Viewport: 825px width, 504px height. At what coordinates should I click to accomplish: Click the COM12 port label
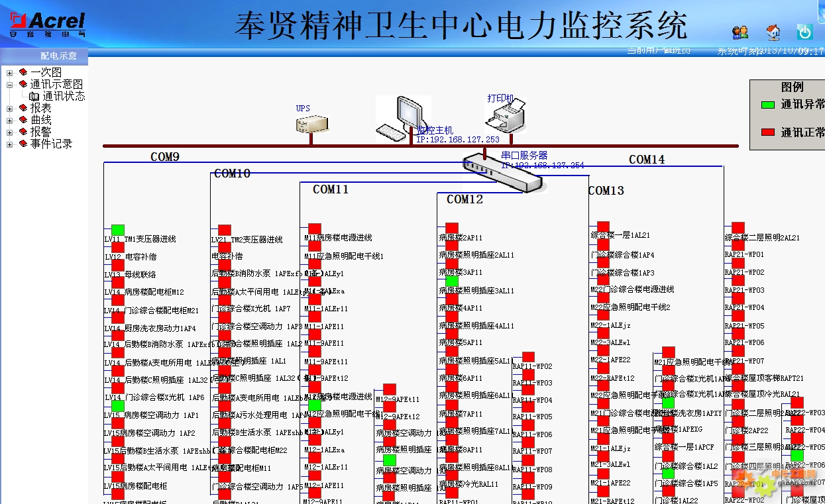(x=465, y=199)
